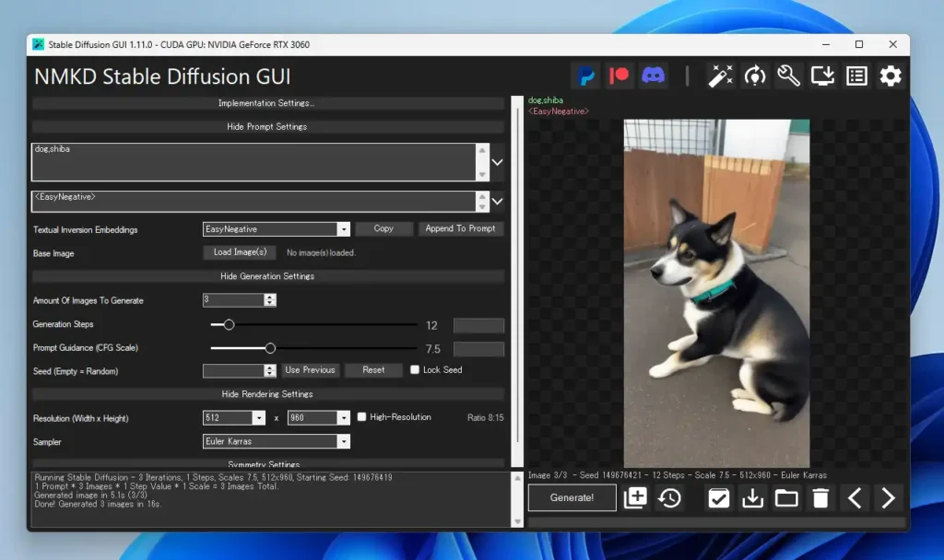Open the prompt history clock icon
Screen dimensions: 944x560
click(x=669, y=498)
